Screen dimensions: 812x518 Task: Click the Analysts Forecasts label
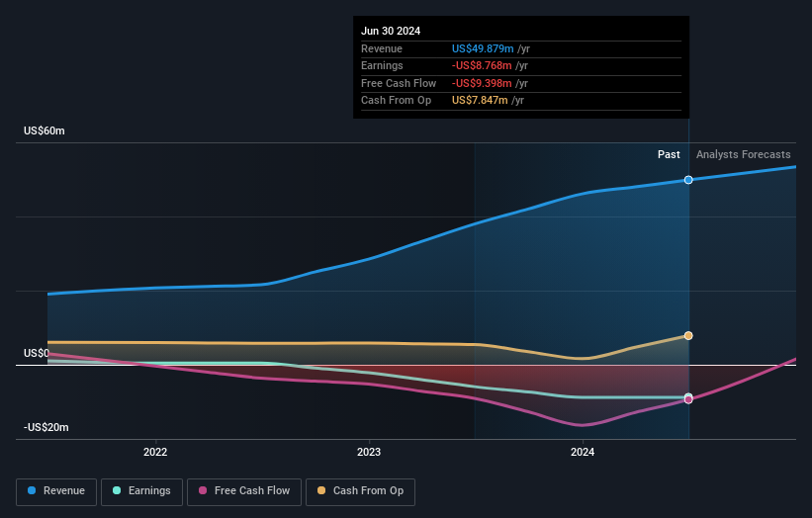coord(743,155)
